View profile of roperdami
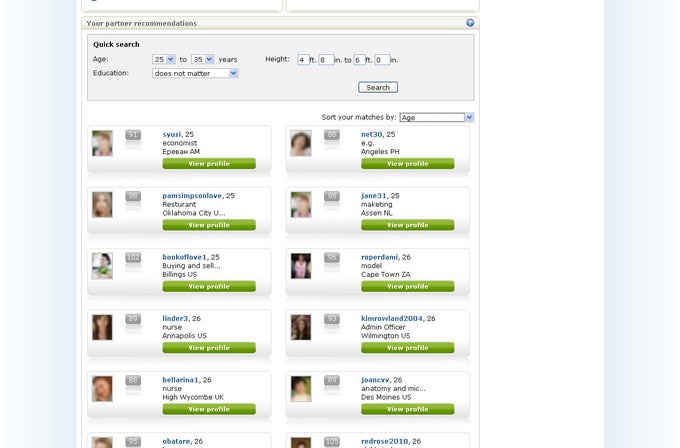Image resolution: width=680 pixels, height=448 pixels. pos(408,286)
